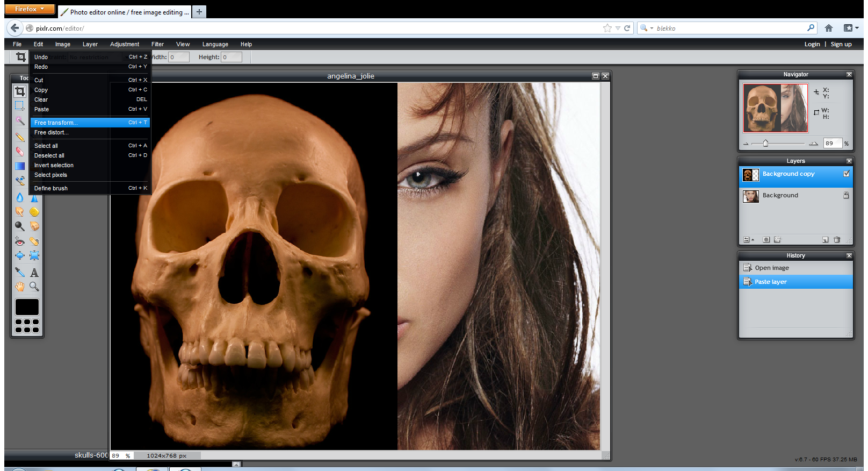Viewport: 868px width, 471px height.
Task: Open URL history dropdown arrow in address bar
Action: coord(618,28)
